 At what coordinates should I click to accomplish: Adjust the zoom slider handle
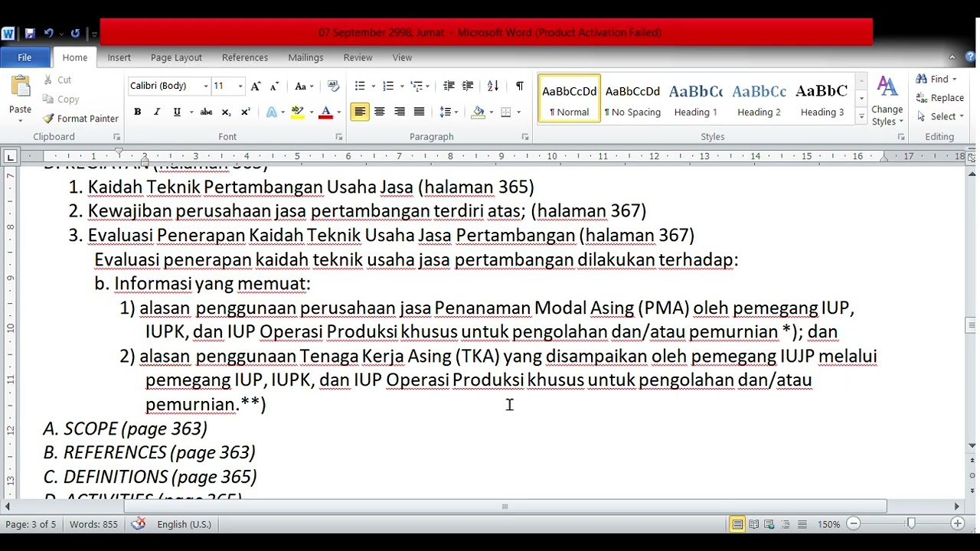[x=910, y=523]
